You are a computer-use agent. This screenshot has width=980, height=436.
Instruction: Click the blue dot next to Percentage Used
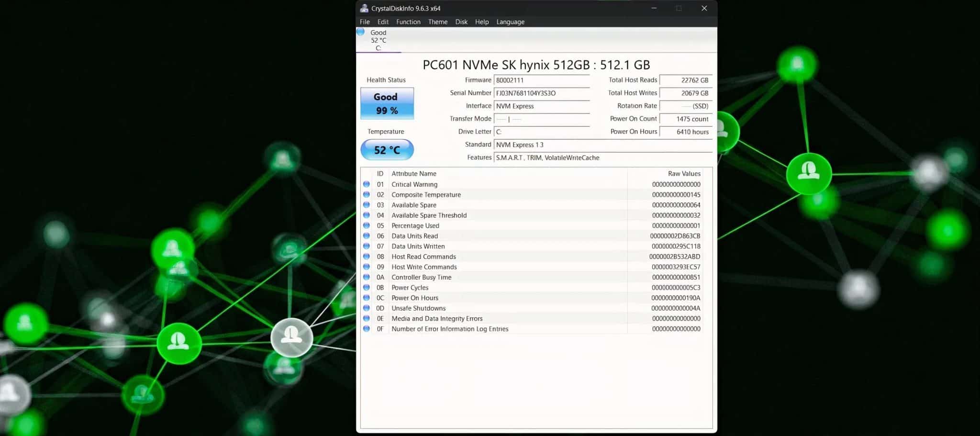366,225
